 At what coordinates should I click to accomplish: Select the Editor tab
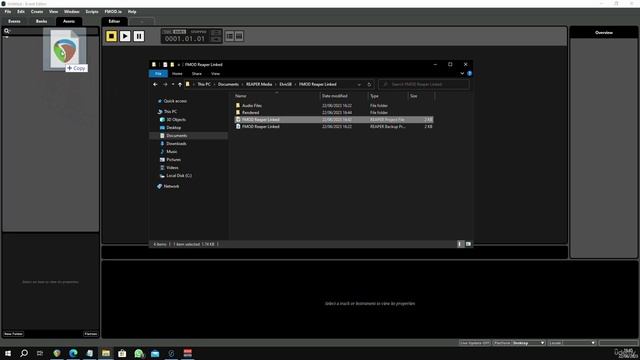[x=114, y=21]
